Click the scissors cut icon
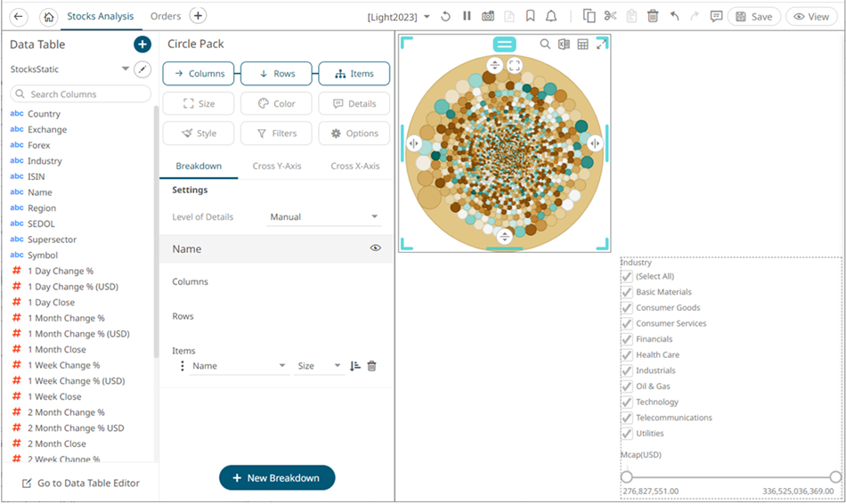The height and width of the screenshot is (504, 846). click(610, 16)
